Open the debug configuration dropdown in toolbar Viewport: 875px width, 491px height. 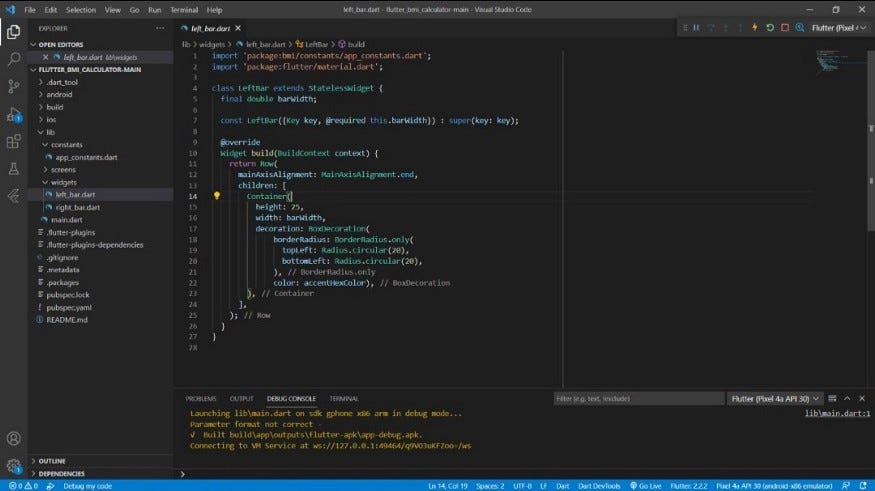[x=839, y=27]
